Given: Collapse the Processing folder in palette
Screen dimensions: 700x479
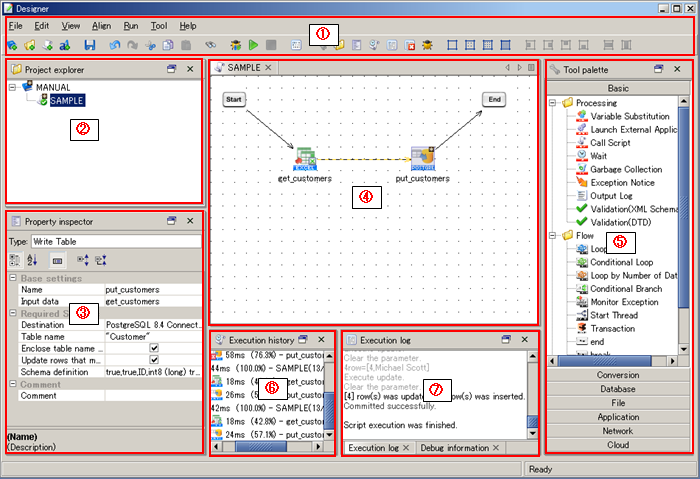Looking at the screenshot, I should pos(553,103).
